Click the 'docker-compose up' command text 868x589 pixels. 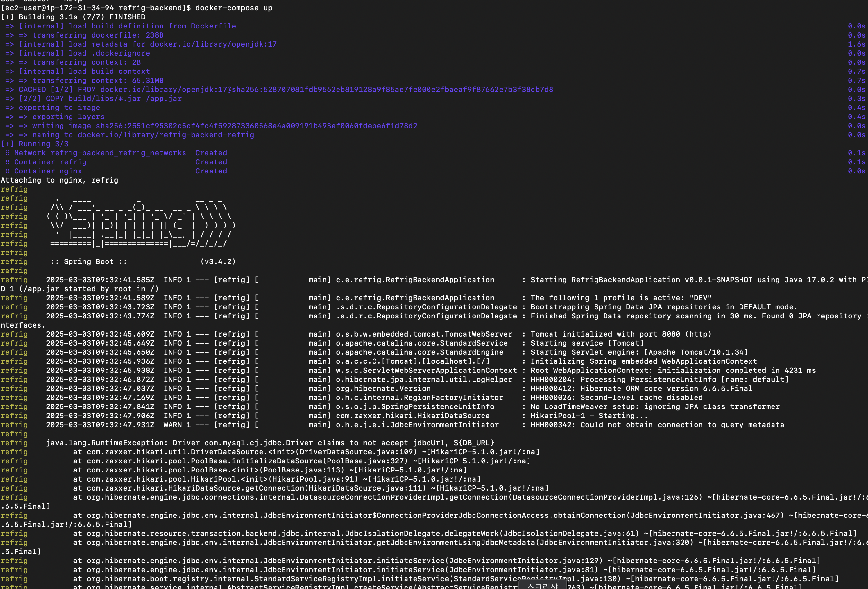point(233,8)
